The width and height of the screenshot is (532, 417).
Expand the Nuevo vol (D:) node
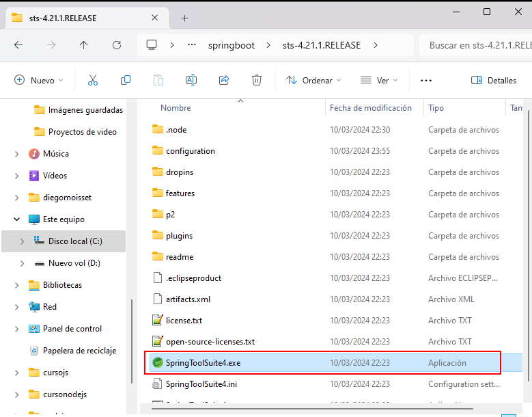pos(22,263)
